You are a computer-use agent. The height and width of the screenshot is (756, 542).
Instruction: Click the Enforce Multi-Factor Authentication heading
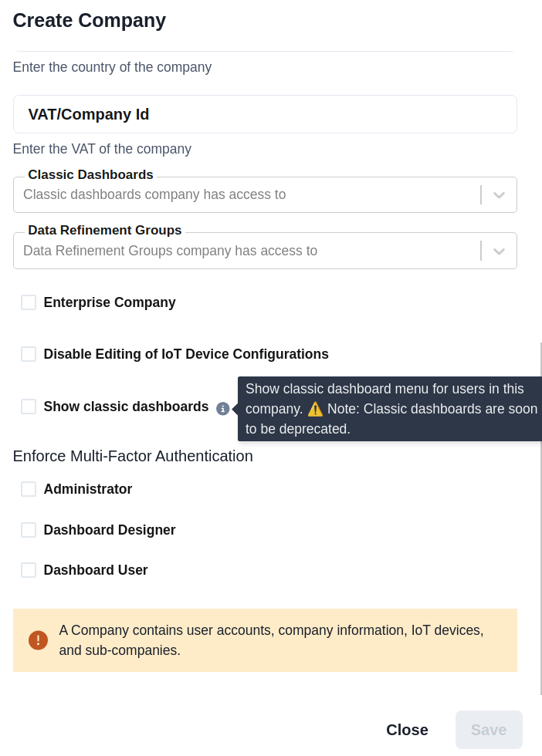(132, 456)
